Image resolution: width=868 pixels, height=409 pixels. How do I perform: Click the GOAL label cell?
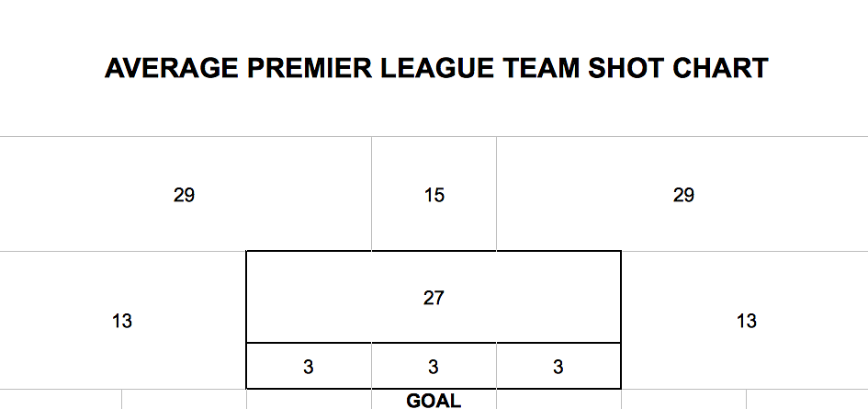pos(434,400)
